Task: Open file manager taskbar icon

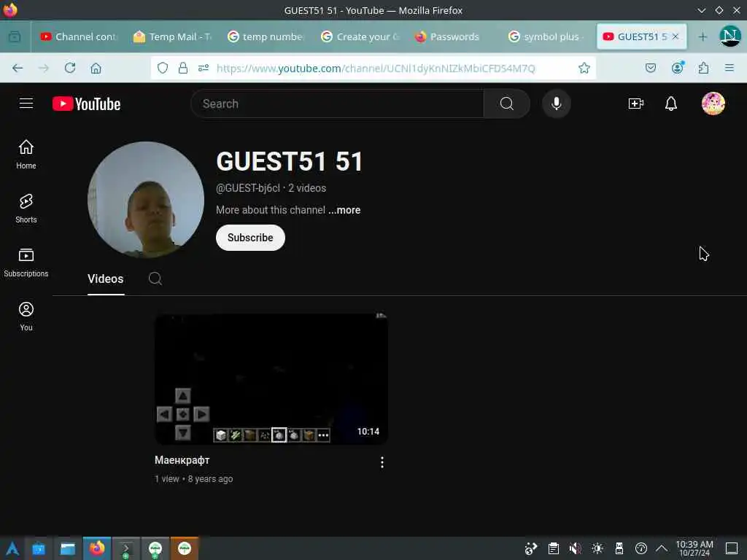Action: [68, 548]
